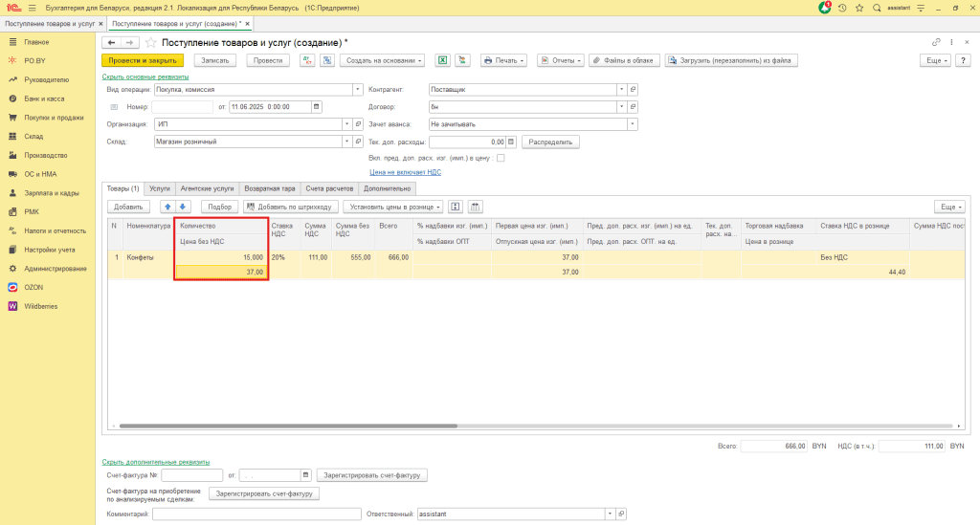This screenshot has width=980, height=525.
Task: Click Скрыть дополнительные реквизиты link
Action: pyautogui.click(x=156, y=462)
